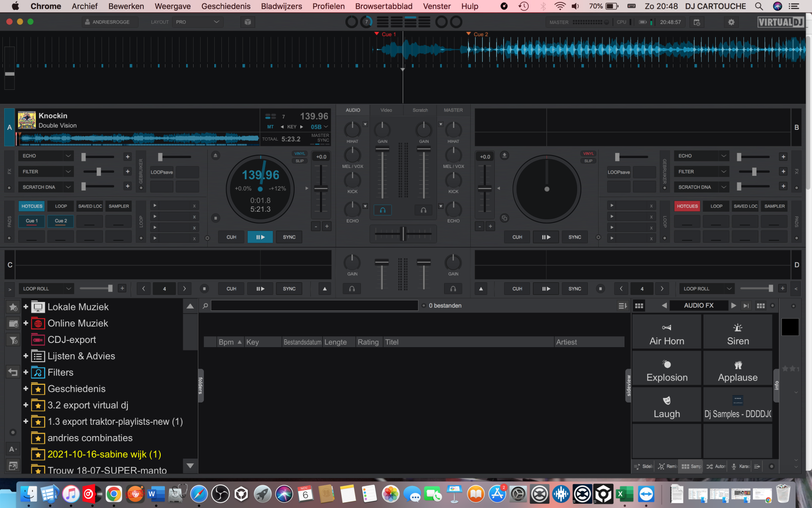Click the browser search input field

point(314,306)
